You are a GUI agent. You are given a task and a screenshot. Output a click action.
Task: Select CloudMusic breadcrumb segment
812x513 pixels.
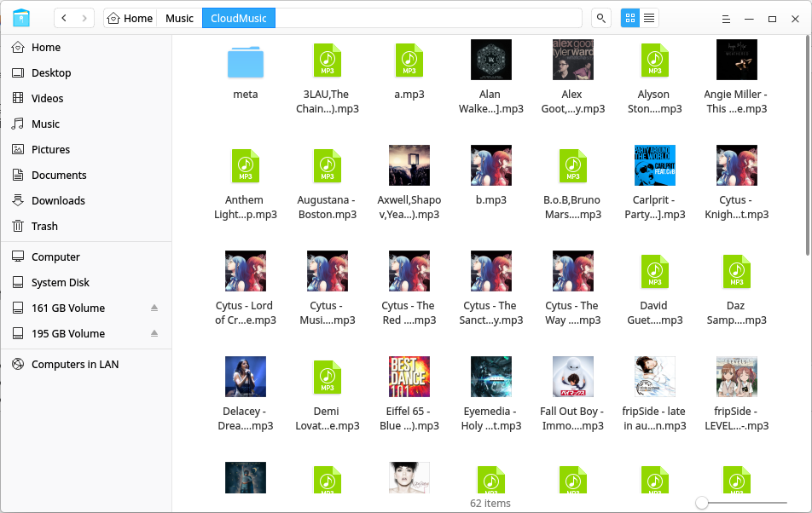click(x=239, y=18)
